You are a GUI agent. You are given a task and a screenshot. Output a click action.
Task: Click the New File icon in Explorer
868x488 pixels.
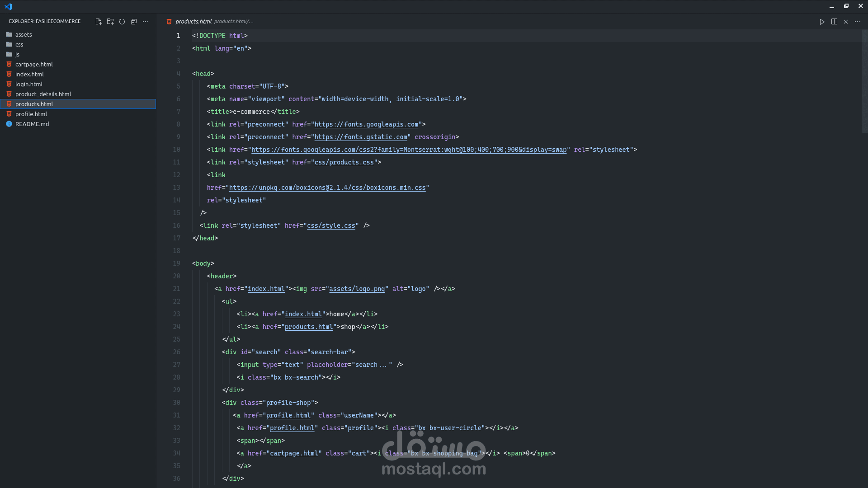[99, 22]
